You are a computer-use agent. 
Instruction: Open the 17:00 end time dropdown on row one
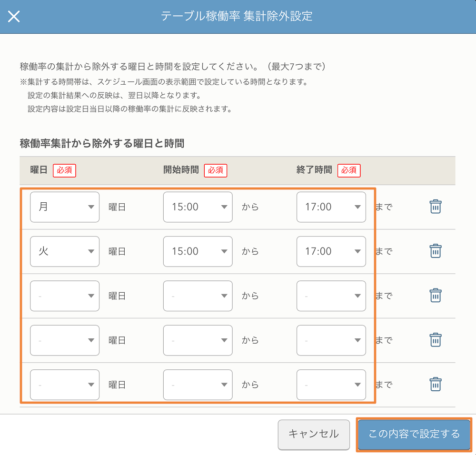(x=331, y=207)
